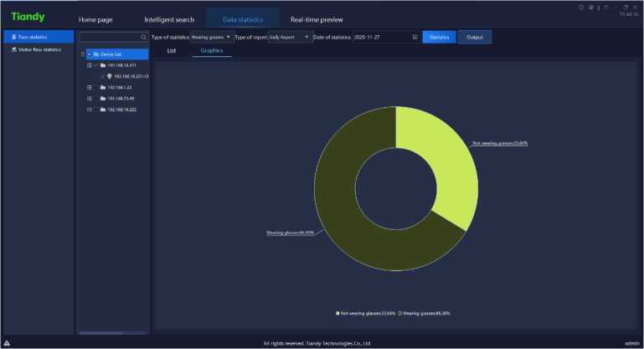Click into the device search input field
644x349 pixels.
tap(109, 38)
